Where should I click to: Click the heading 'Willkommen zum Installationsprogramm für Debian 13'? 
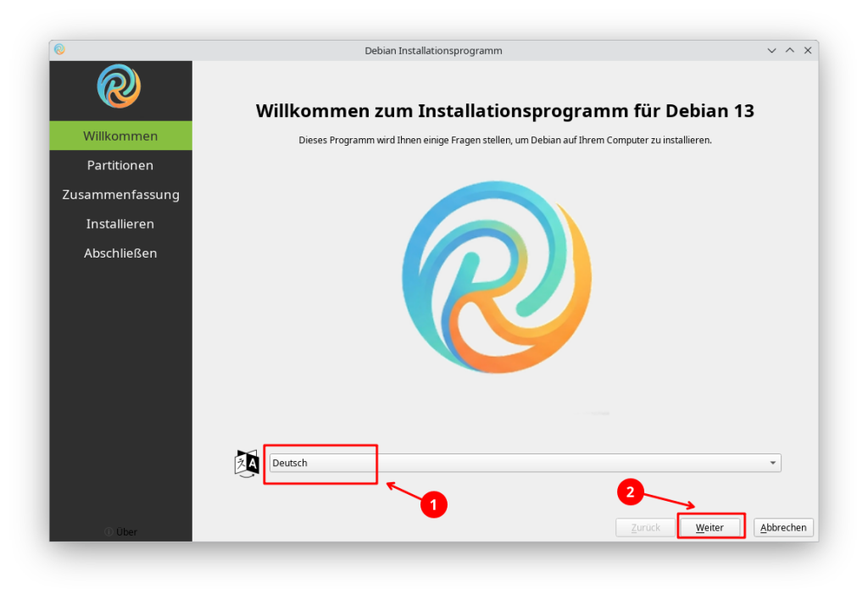(505, 111)
